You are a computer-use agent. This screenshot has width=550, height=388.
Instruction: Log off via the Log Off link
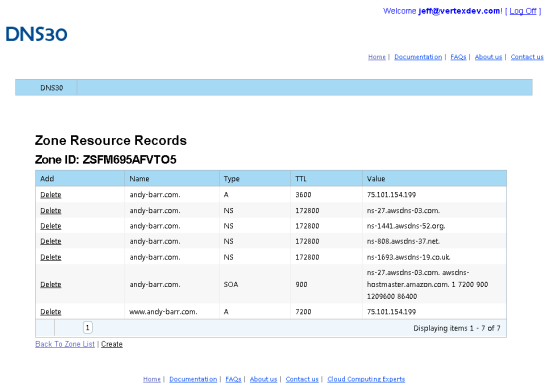(523, 11)
